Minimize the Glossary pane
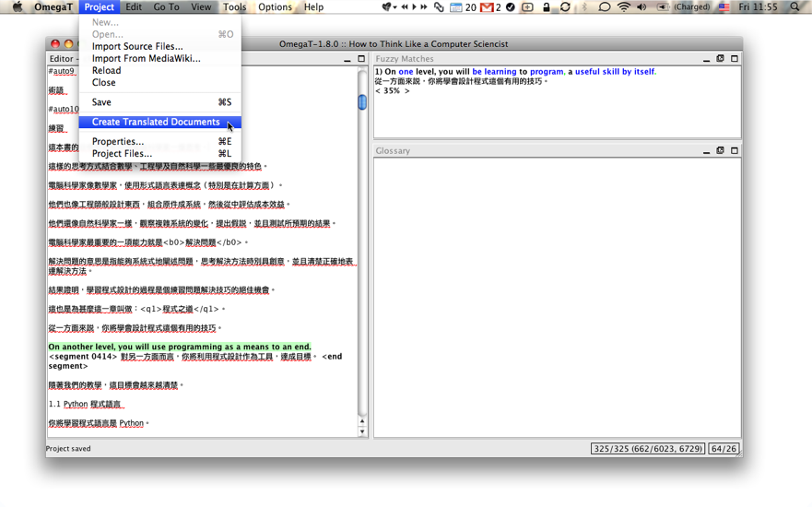812x507 pixels. pos(706,151)
